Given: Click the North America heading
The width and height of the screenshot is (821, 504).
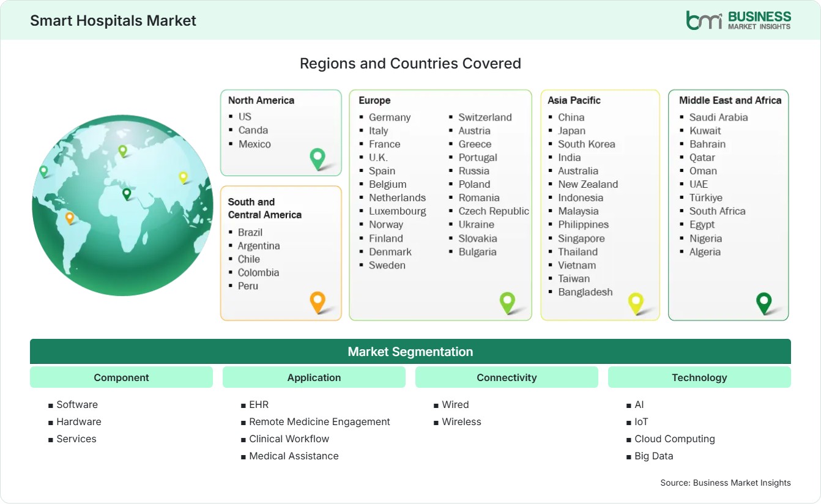Looking at the screenshot, I should [261, 100].
